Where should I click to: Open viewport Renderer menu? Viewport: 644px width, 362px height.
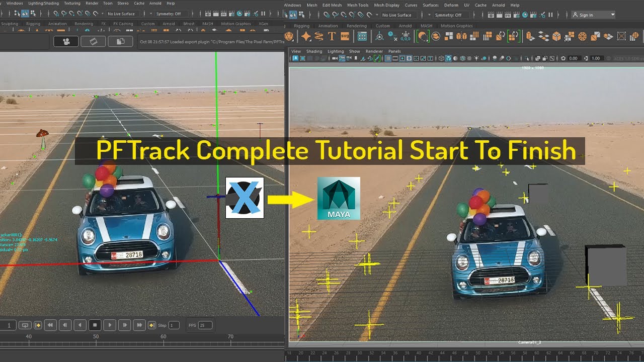click(374, 51)
